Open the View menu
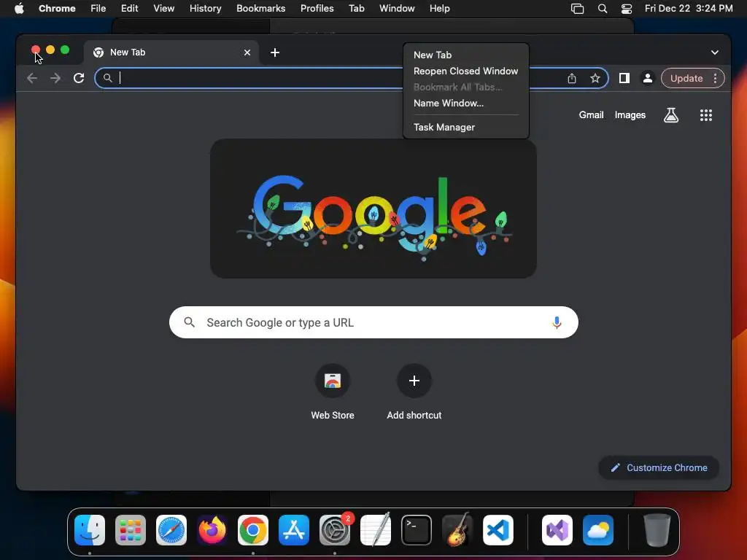The width and height of the screenshot is (747, 560). click(163, 9)
